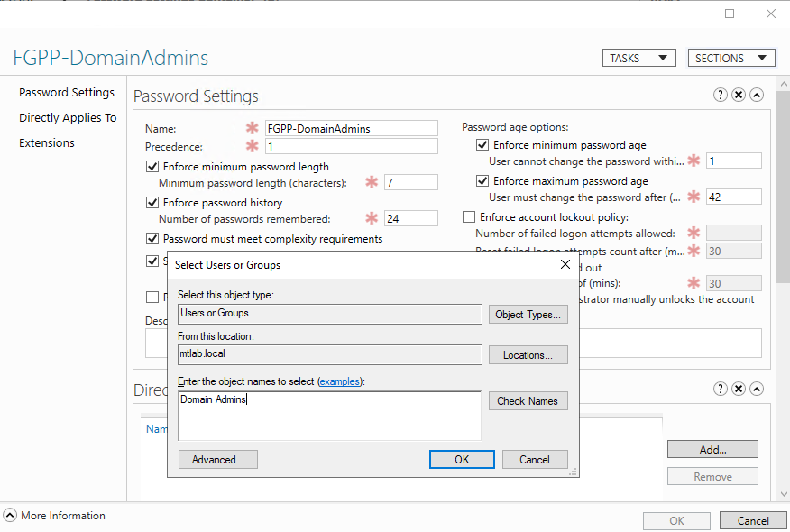
Task: Click the object names text box
Action: (x=329, y=416)
